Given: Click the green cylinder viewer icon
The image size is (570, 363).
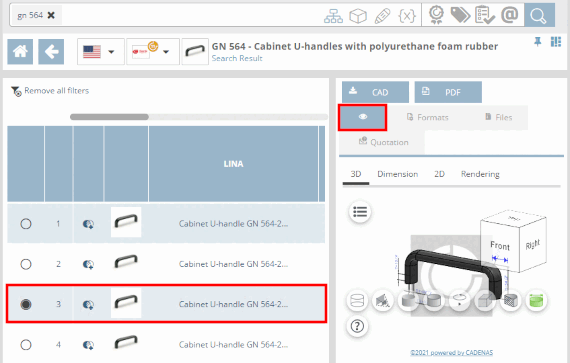Looking at the screenshot, I should coord(536,301).
